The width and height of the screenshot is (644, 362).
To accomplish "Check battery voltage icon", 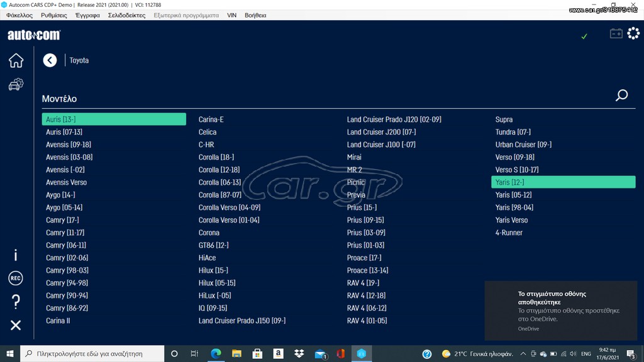I will (616, 33).
